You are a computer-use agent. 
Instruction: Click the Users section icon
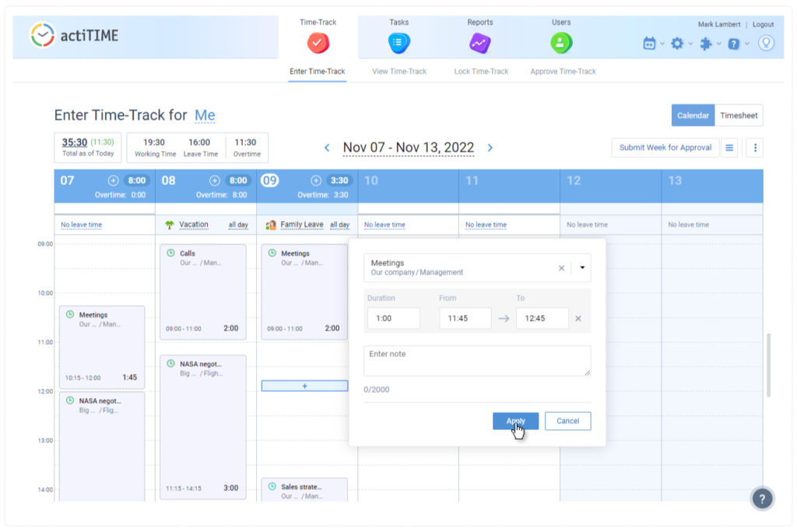pyautogui.click(x=562, y=44)
